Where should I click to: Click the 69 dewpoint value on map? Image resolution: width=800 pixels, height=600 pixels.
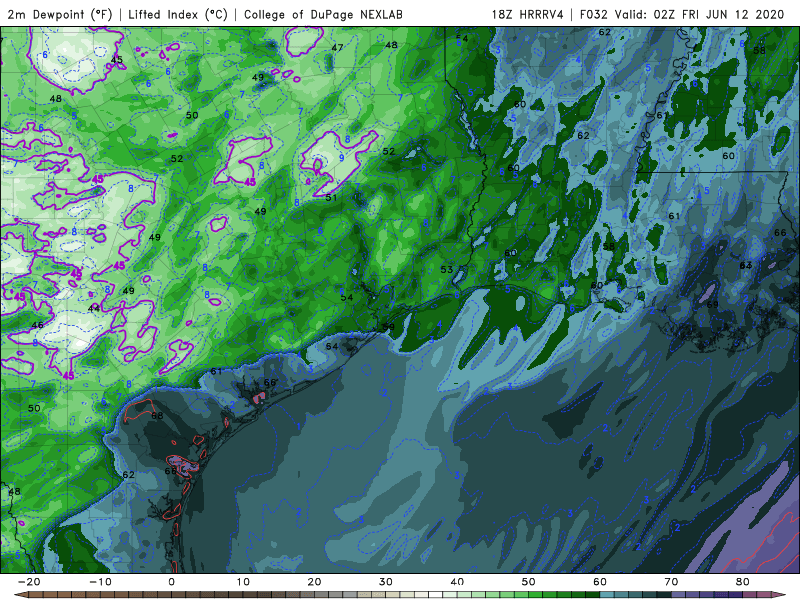pyautogui.click(x=712, y=305)
